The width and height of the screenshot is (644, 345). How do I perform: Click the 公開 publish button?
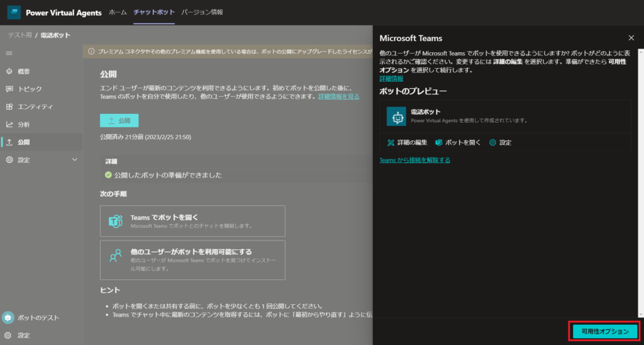pos(119,121)
